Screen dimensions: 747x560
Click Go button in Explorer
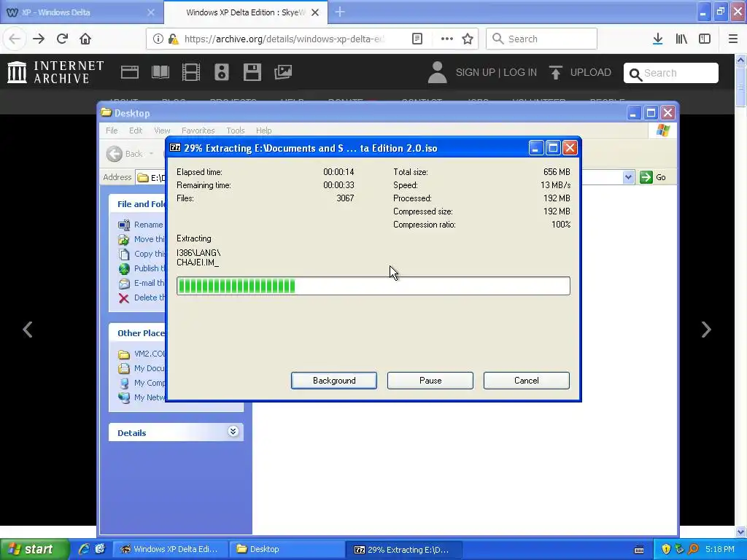653,177
